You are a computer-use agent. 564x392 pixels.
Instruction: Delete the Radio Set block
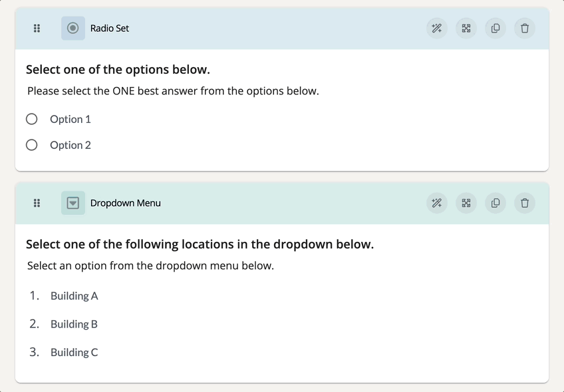[x=525, y=29]
